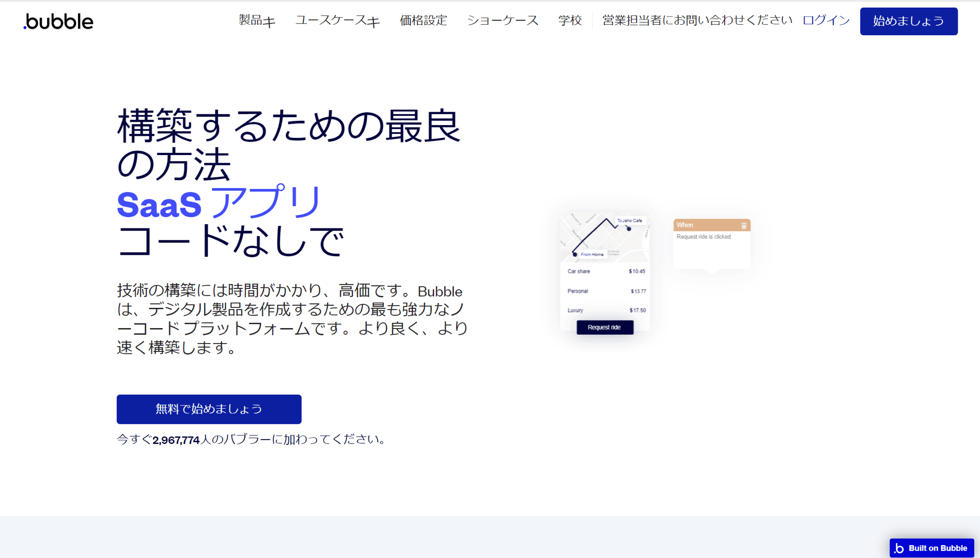Select the Personal ride option
This screenshot has height=558, width=980.
(605, 291)
